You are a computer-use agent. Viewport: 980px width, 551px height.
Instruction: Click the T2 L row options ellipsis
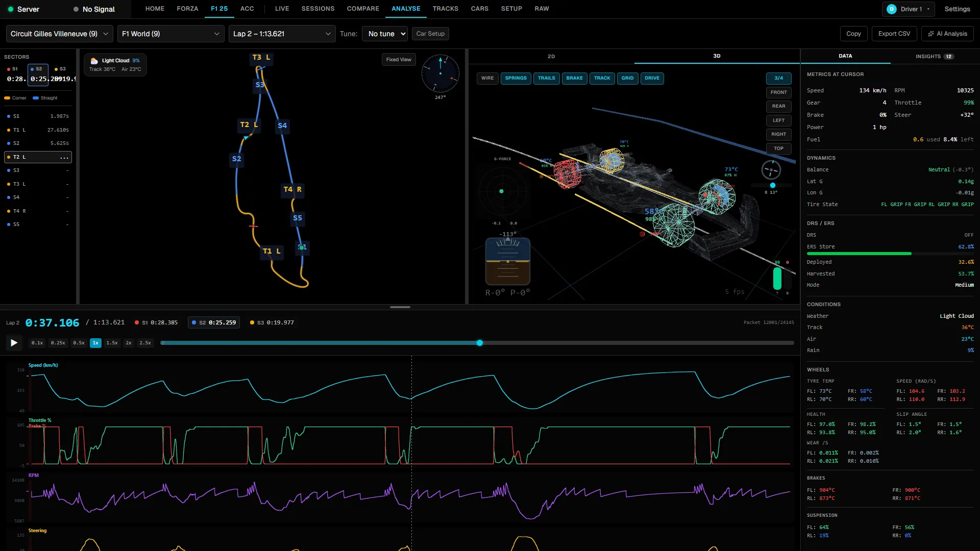coord(64,157)
